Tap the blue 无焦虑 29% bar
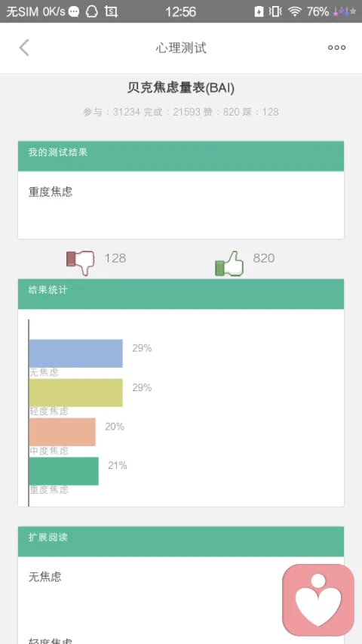 tap(76, 353)
